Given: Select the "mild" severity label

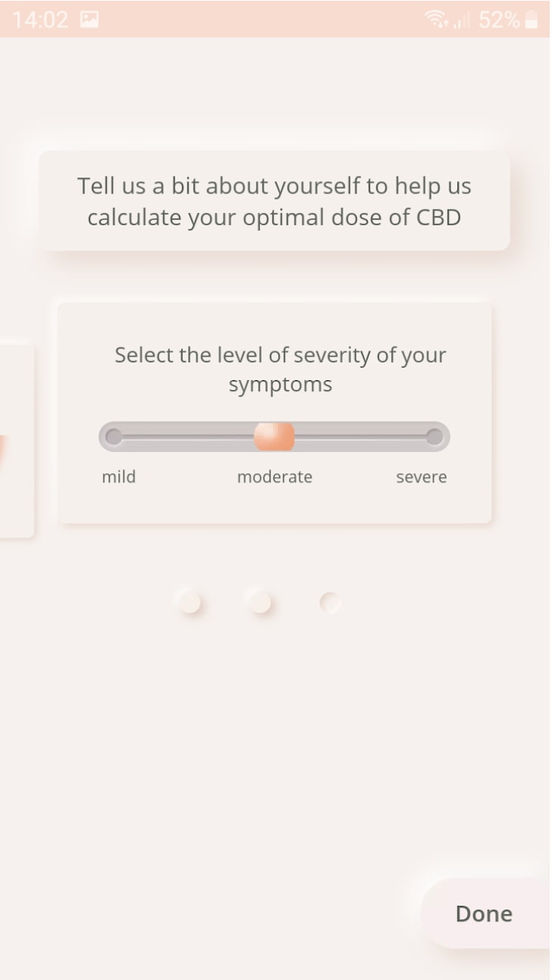Looking at the screenshot, I should tap(119, 477).
